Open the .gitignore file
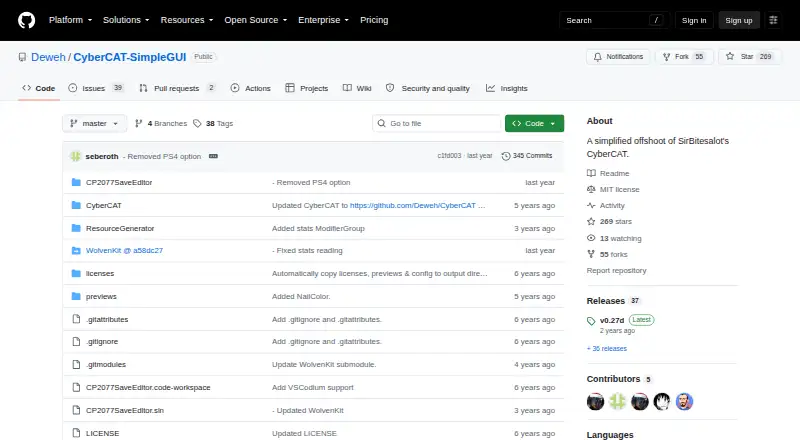This screenshot has height=440, width=800. (102, 341)
